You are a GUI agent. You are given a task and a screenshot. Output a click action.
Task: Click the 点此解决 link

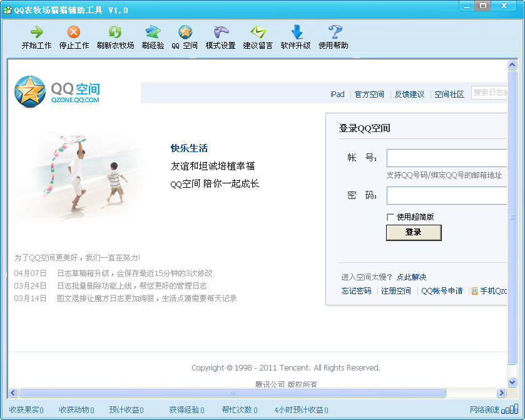412,277
